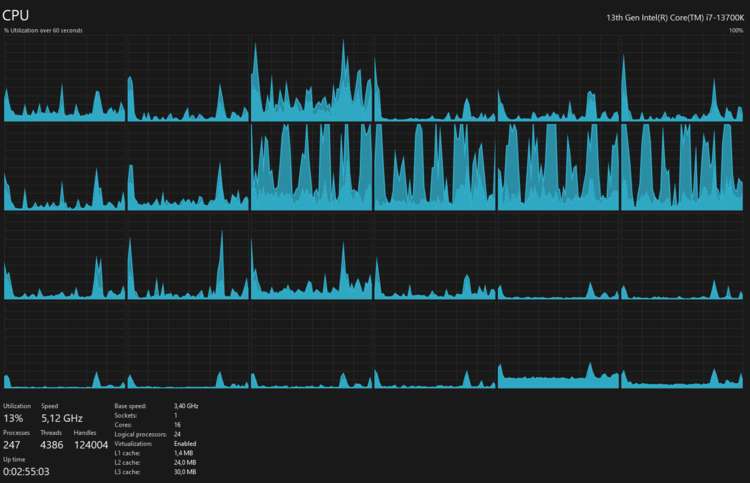The width and height of the screenshot is (750, 483).
Task: Select the 30,0 MB cache value
Action: point(185,472)
